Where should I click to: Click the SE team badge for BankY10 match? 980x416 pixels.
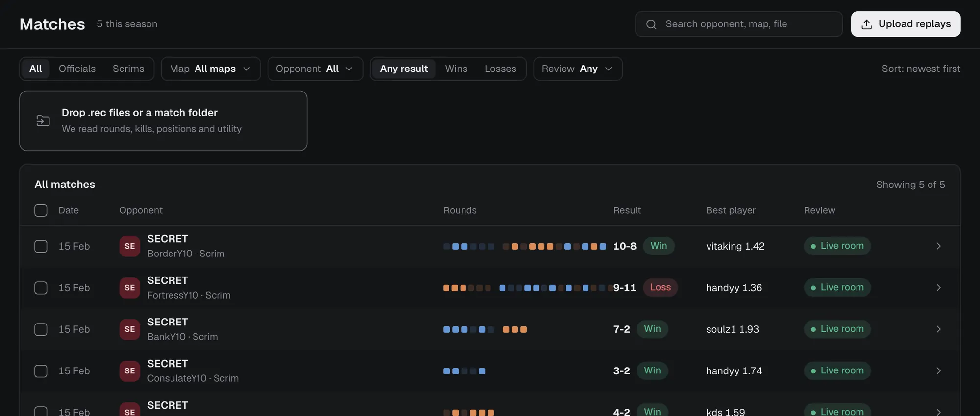tap(129, 329)
